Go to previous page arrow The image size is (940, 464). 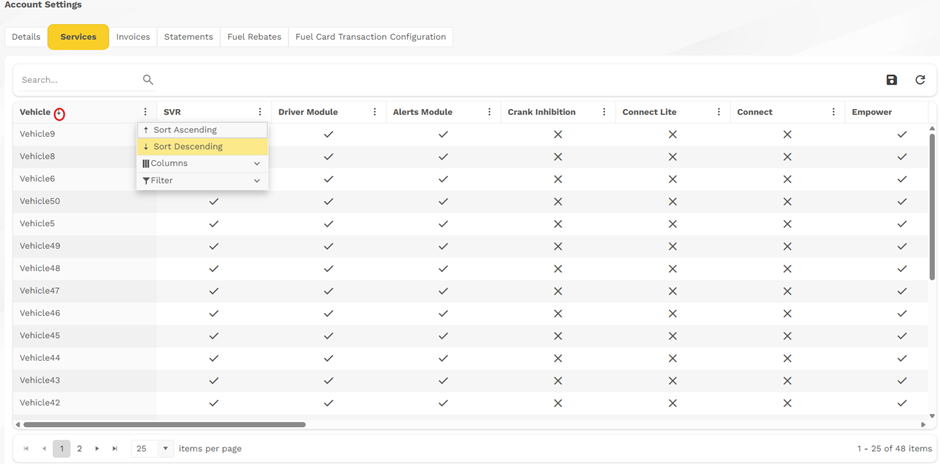tap(44, 448)
